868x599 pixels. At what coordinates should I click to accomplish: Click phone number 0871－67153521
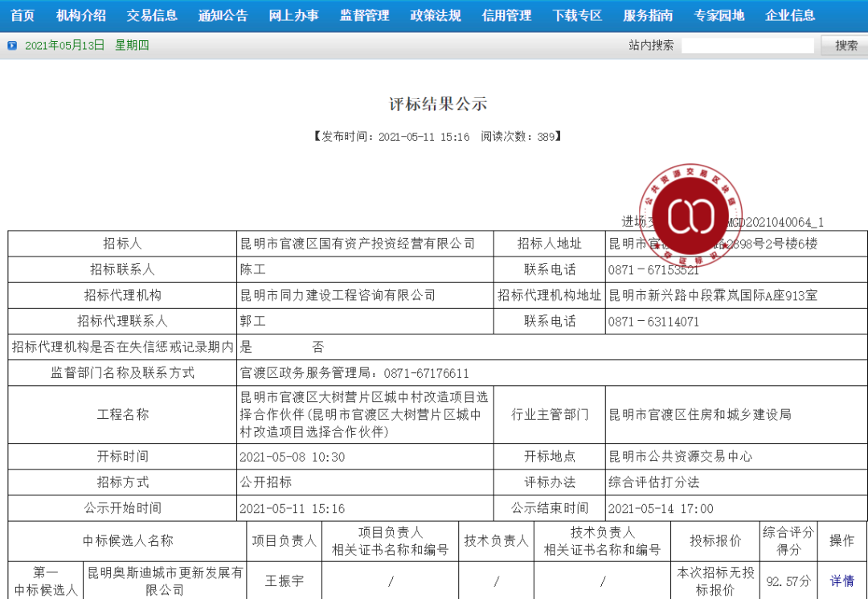click(653, 270)
